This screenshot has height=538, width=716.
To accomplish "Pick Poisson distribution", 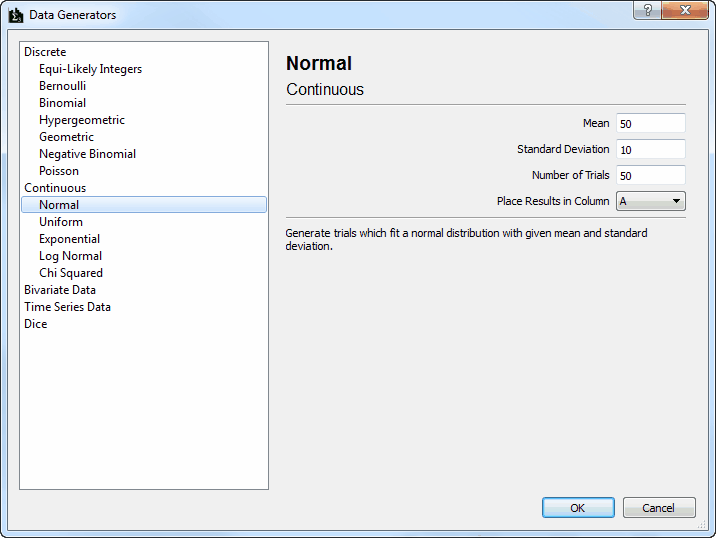I will (59, 171).
